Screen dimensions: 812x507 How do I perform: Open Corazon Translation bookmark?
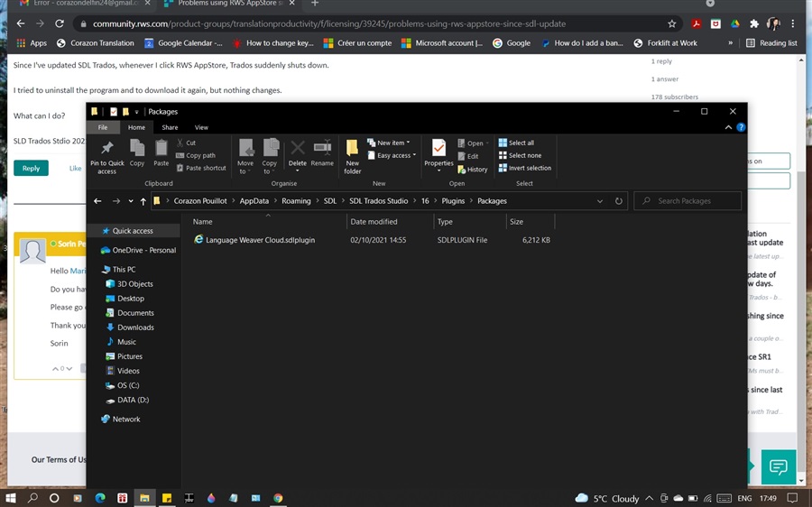coord(96,43)
